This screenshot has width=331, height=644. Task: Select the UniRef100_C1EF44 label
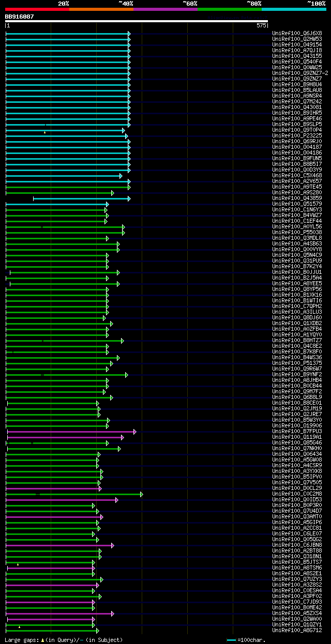[x=297, y=221]
